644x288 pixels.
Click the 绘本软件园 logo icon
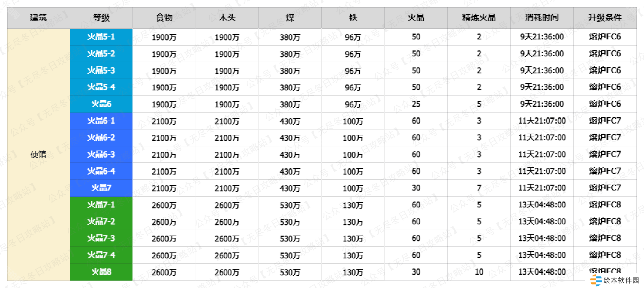pos(596,280)
